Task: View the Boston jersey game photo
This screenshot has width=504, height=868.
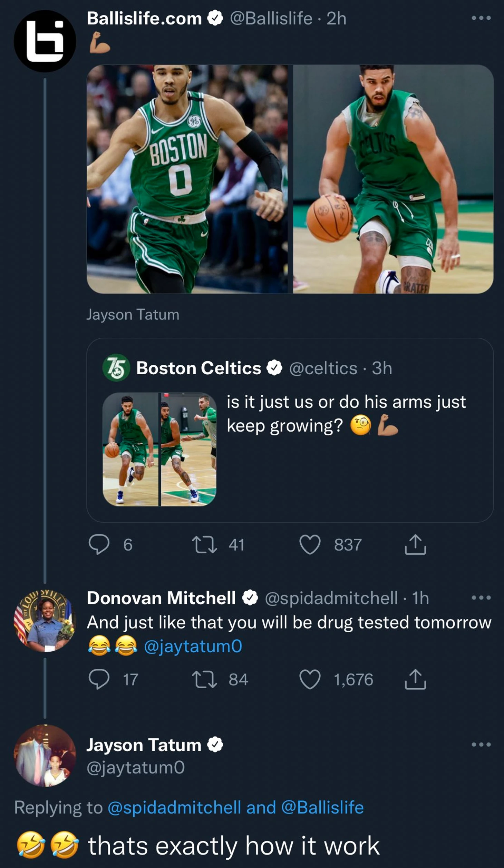Action: [187, 179]
